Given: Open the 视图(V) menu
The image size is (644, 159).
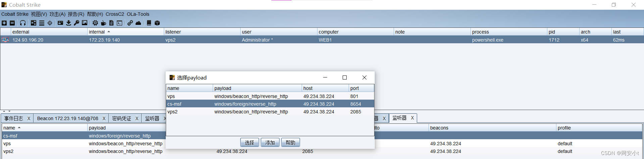Looking at the screenshot, I should coord(39,14).
